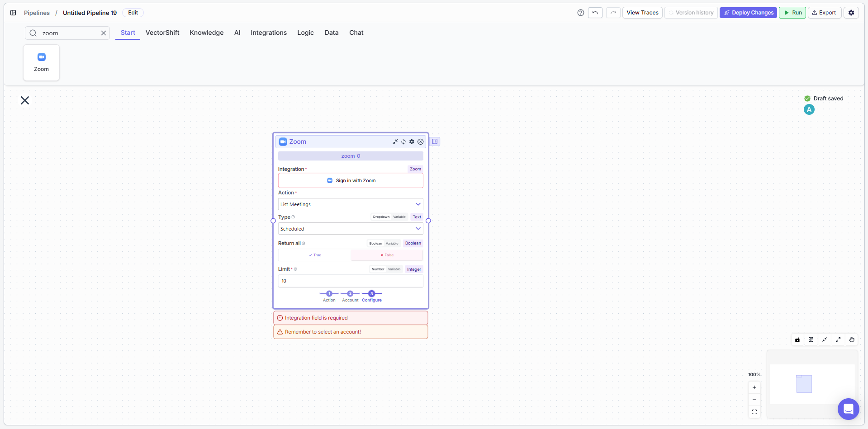Open Zoom node settings gear
The width and height of the screenshot is (868, 429).
pos(412,141)
